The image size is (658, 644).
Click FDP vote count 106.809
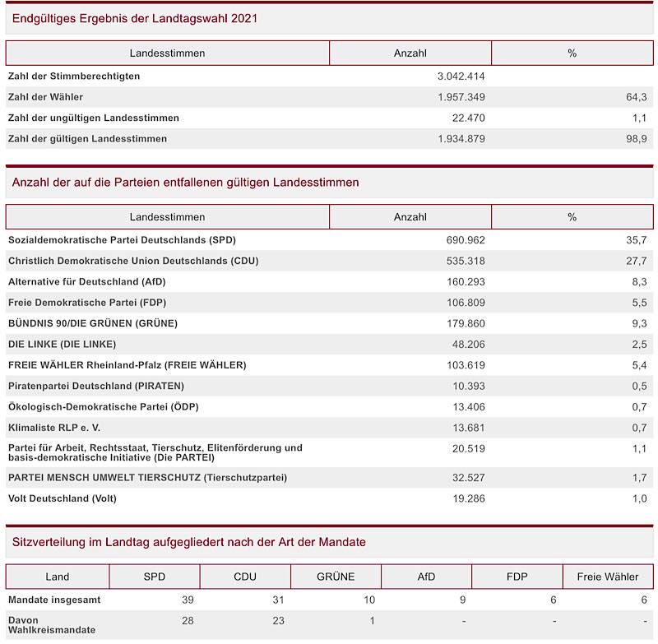(466, 303)
